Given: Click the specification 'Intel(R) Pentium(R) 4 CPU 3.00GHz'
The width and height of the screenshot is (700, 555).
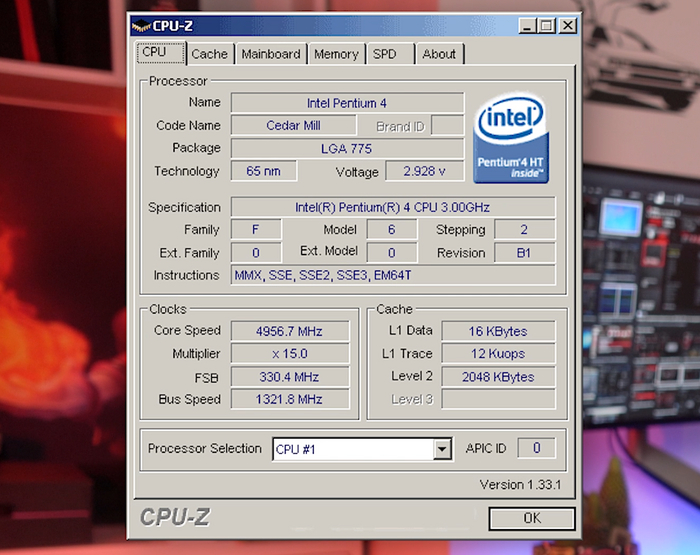Looking at the screenshot, I should point(393,207).
